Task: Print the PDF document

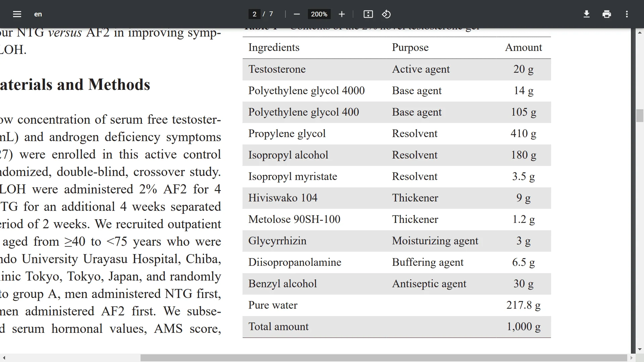Action: [606, 14]
